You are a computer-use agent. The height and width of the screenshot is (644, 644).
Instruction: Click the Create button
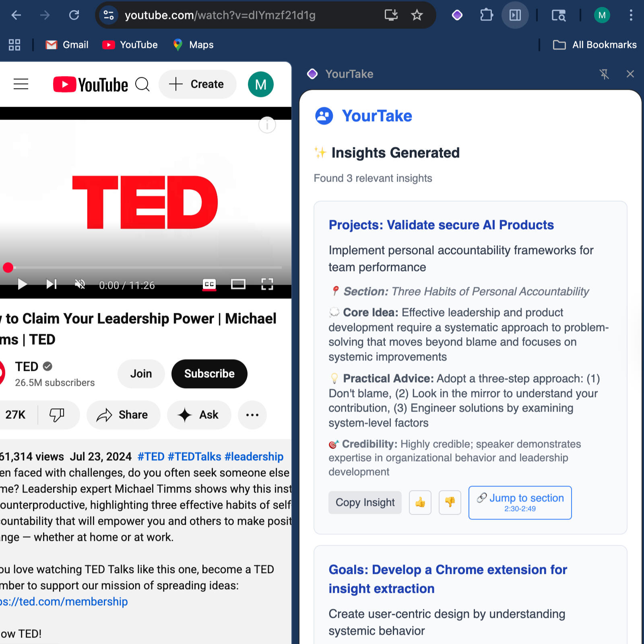click(197, 84)
